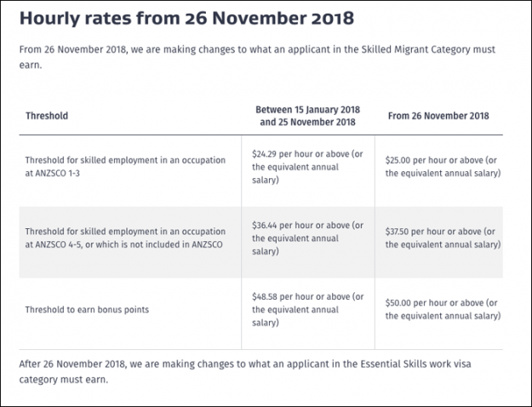Click the ANZSCO 1-3 threshold row label
The image size is (532, 407).
(125, 166)
